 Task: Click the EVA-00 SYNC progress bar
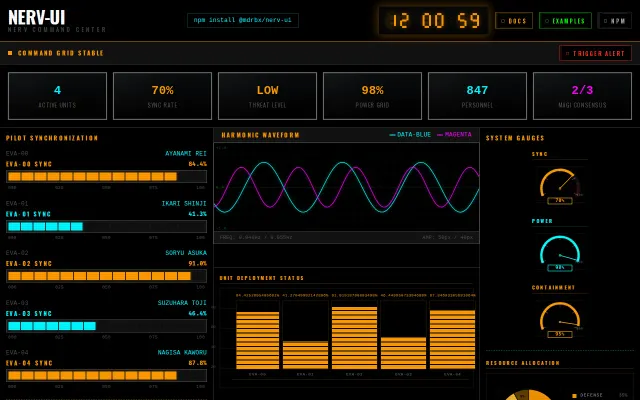pyautogui.click(x=107, y=176)
